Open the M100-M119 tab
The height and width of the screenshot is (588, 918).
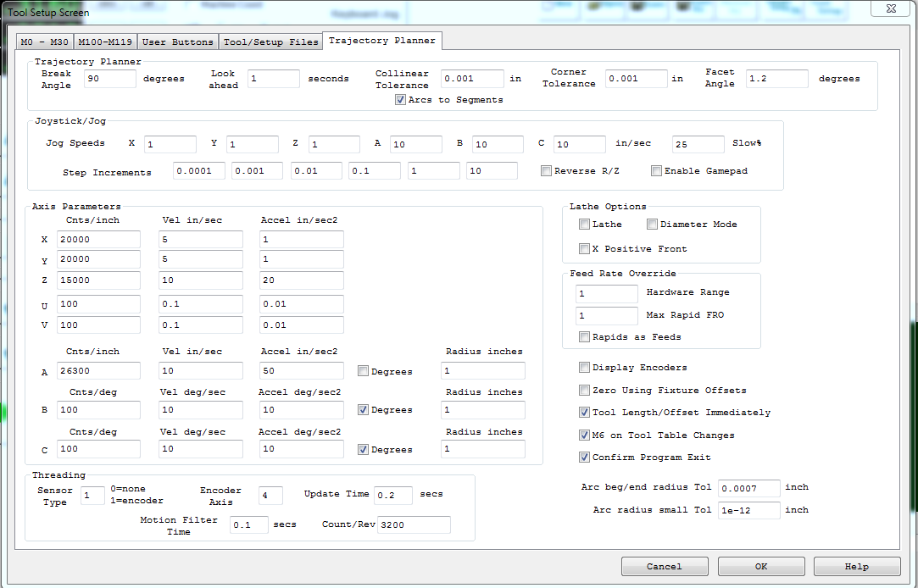pos(105,42)
